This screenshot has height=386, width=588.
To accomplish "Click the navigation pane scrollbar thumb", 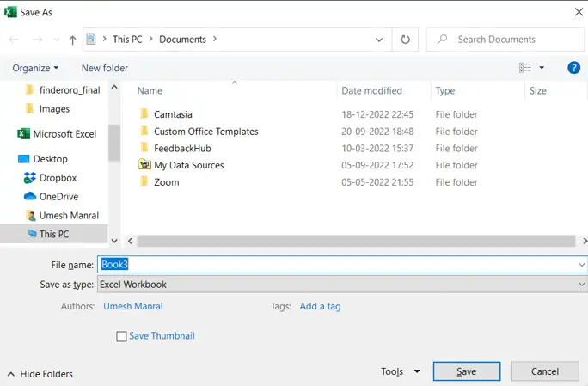I will click(x=114, y=143).
